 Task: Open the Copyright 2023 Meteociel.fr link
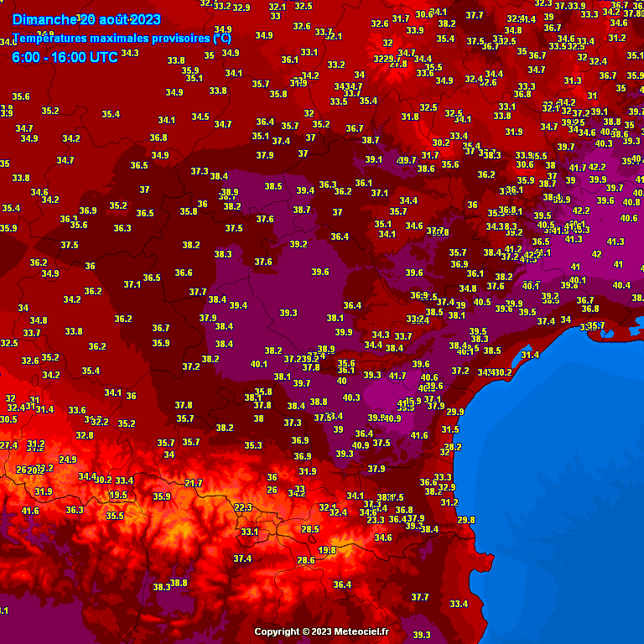(322, 631)
